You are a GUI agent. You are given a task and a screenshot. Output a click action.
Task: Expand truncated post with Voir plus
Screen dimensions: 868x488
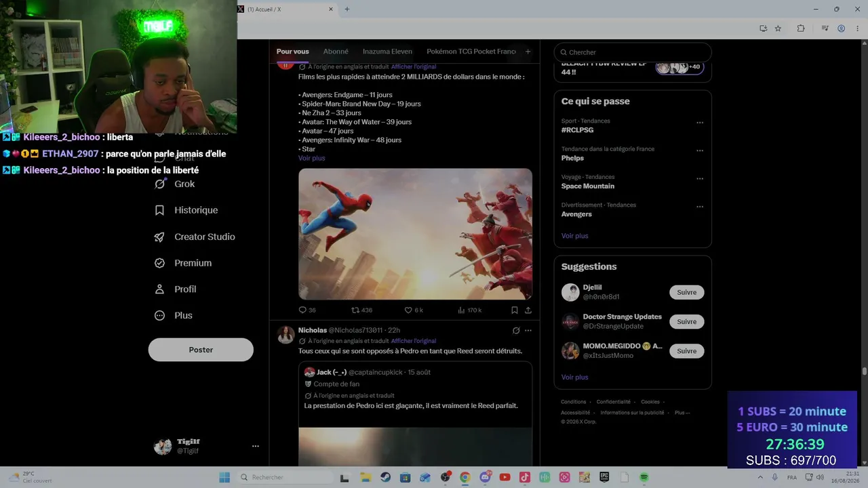click(312, 158)
